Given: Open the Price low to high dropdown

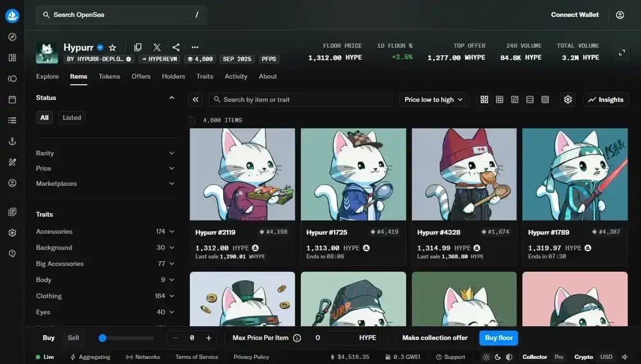Looking at the screenshot, I should click(x=433, y=100).
